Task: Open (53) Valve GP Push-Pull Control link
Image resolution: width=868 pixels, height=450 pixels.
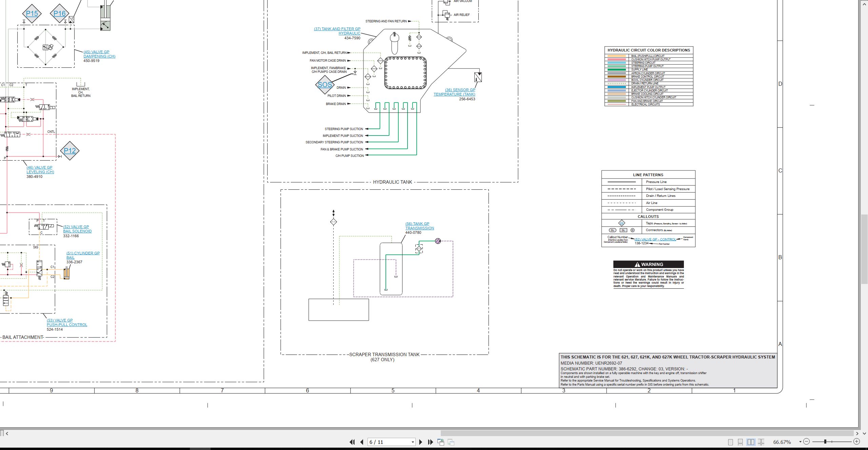Action: pyautogui.click(x=67, y=323)
